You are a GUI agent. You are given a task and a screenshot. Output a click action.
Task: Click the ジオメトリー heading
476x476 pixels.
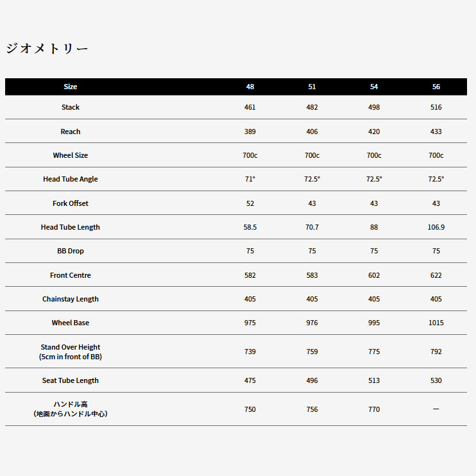(x=47, y=49)
